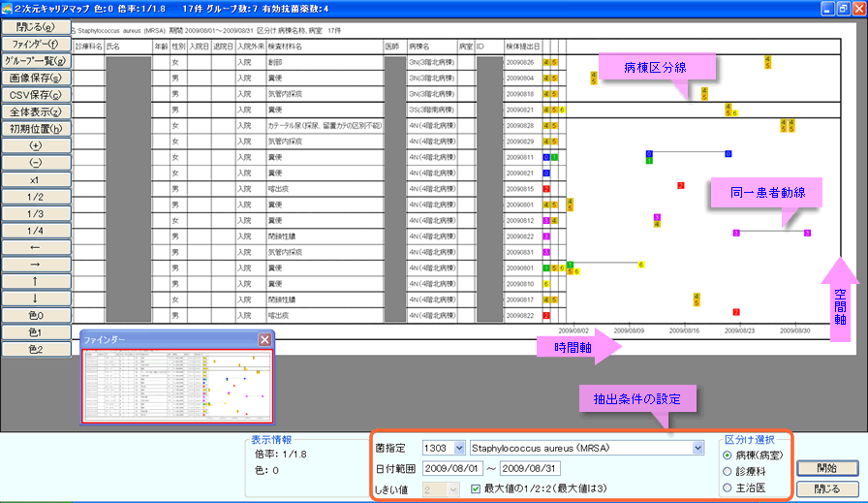This screenshot has width=868, height=503.
Task: Set zoom scale to 1/2
Action: point(35,197)
